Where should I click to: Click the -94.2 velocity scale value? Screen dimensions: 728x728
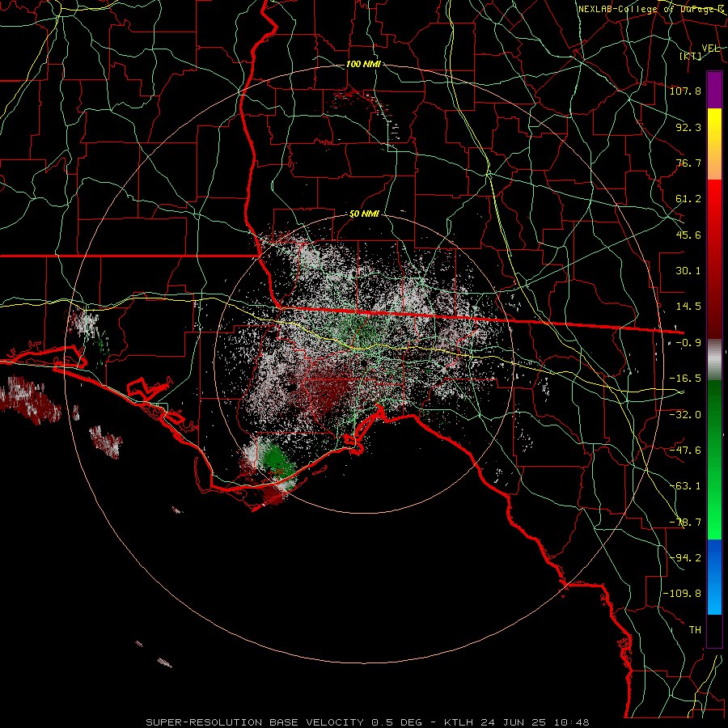coord(685,558)
